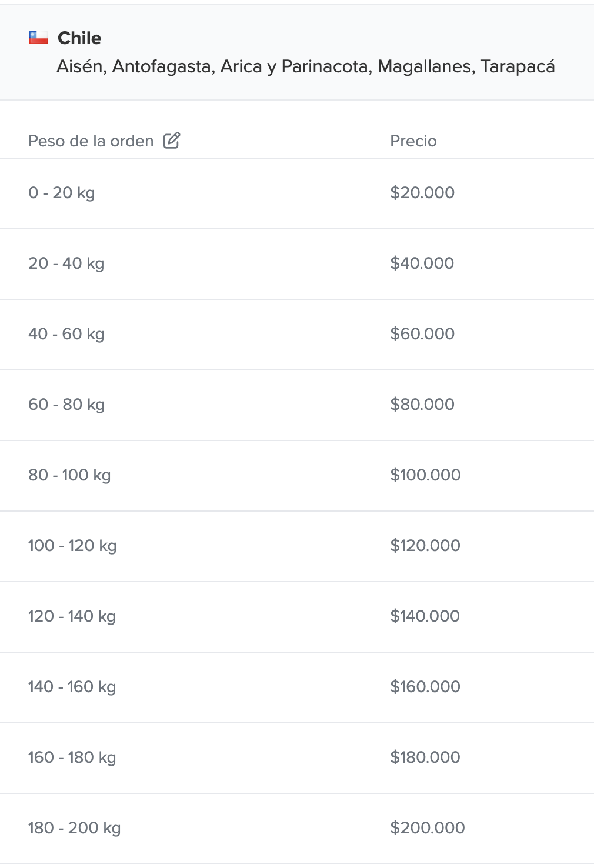Click the 40 - 60 kg row

[66, 334]
